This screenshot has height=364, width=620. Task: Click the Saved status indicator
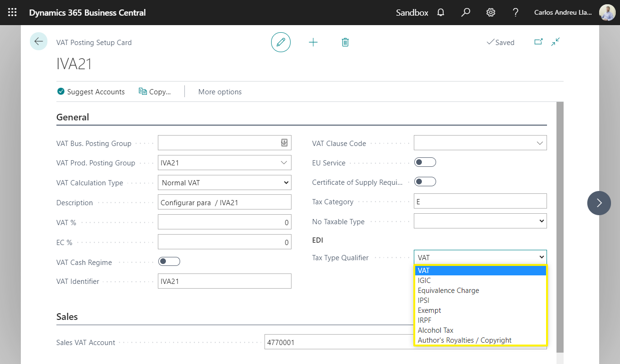tap(501, 42)
